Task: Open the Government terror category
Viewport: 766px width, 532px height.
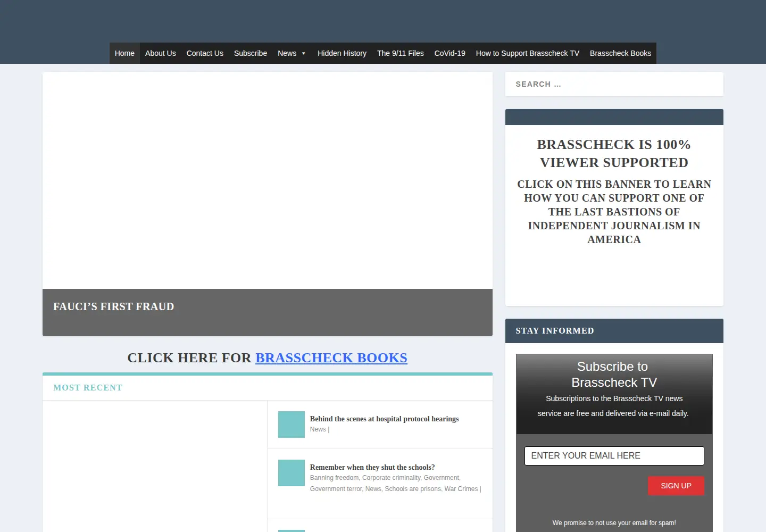Action: [336, 489]
